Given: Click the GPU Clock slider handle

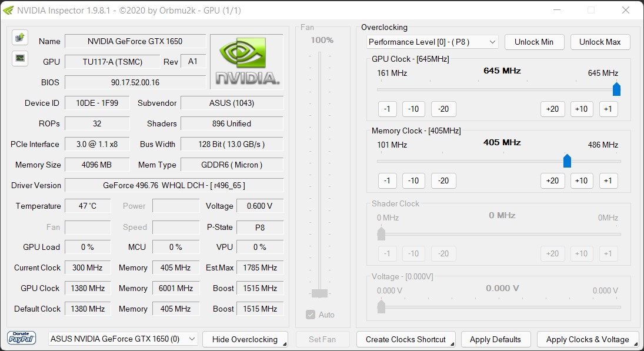Looking at the screenshot, I should (616, 89).
